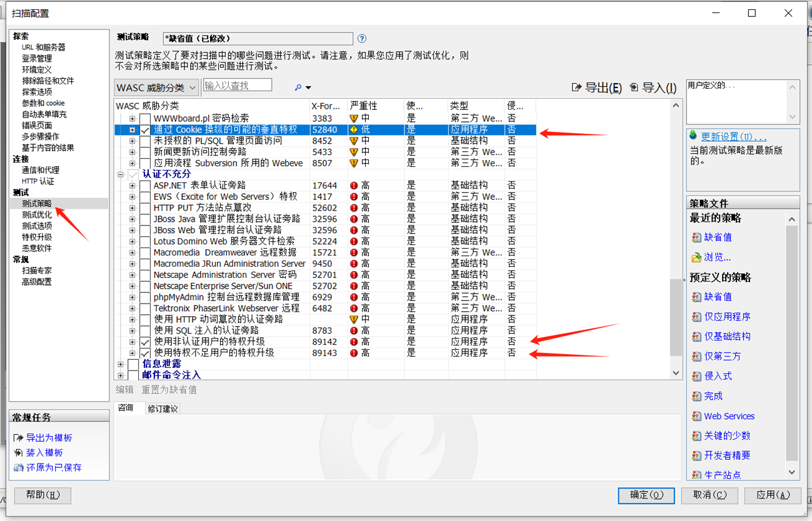Click the policy list scrollbar up arrow

pos(676,105)
